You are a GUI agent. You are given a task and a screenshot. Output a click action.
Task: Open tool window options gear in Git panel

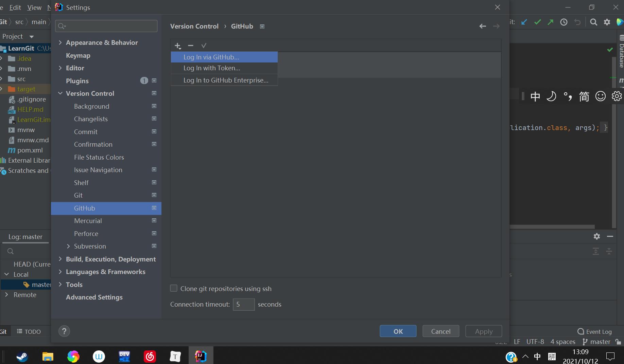click(597, 236)
